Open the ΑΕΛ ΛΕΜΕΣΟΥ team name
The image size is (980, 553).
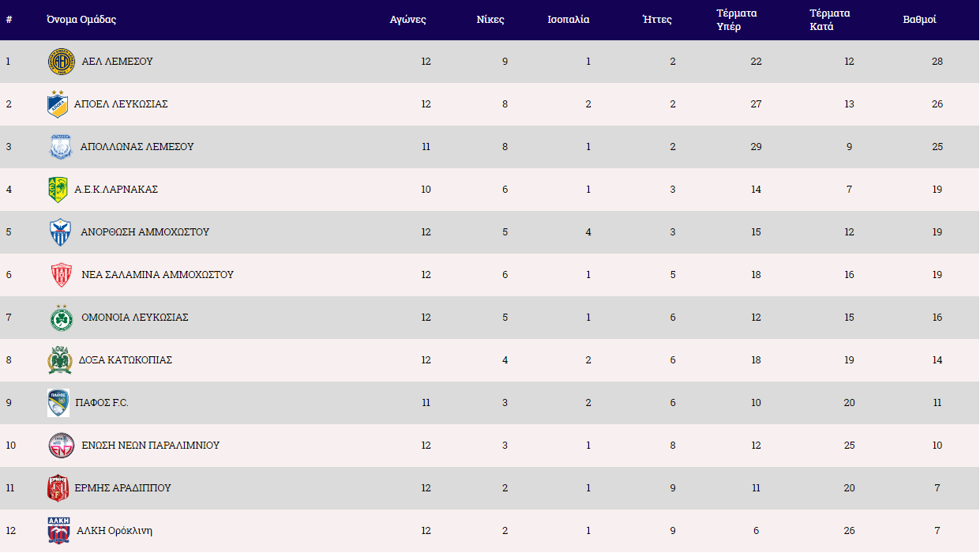[118, 62]
